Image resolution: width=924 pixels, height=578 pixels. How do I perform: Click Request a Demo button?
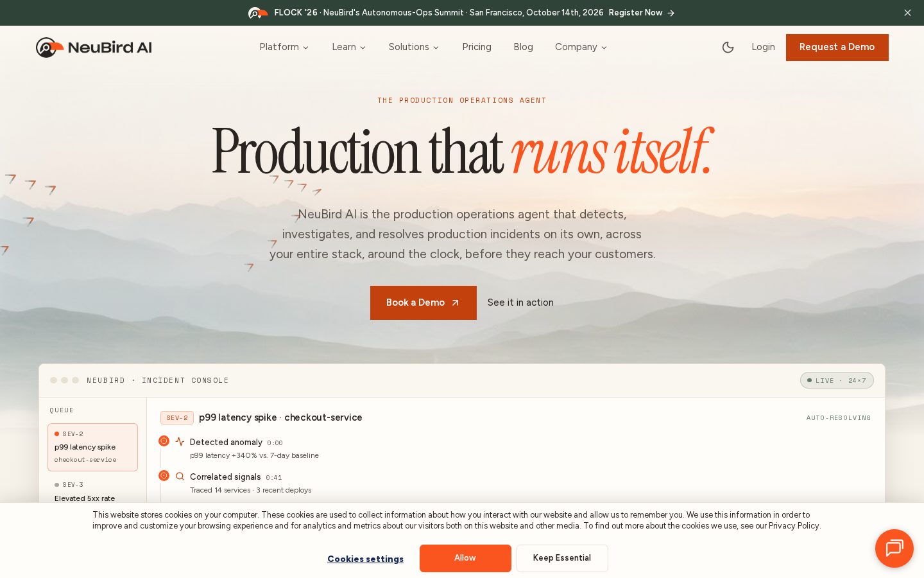(x=837, y=48)
